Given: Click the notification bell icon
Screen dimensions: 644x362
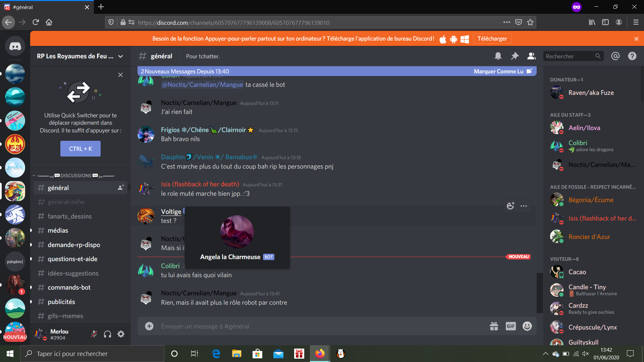Looking at the screenshot, I should (498, 56).
